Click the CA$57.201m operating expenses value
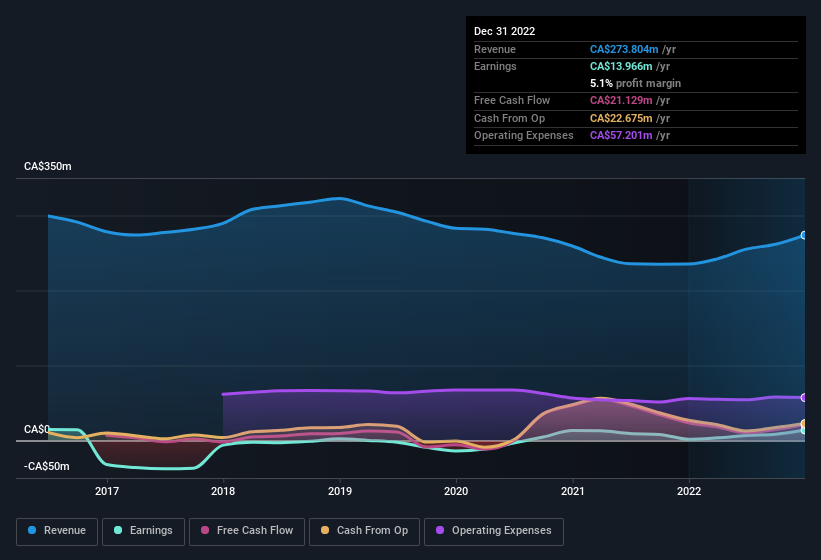The height and width of the screenshot is (560, 821). click(621, 136)
